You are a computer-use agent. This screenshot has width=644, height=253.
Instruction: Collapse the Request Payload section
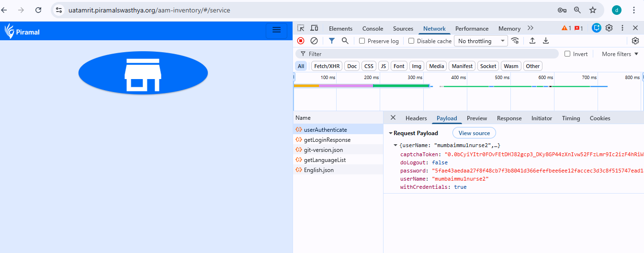(x=391, y=133)
